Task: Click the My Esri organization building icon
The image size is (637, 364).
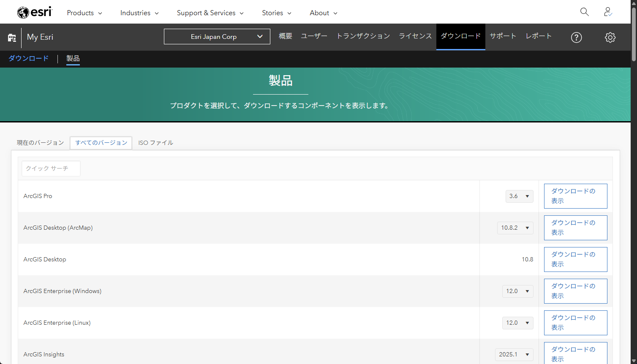Action: (12, 38)
